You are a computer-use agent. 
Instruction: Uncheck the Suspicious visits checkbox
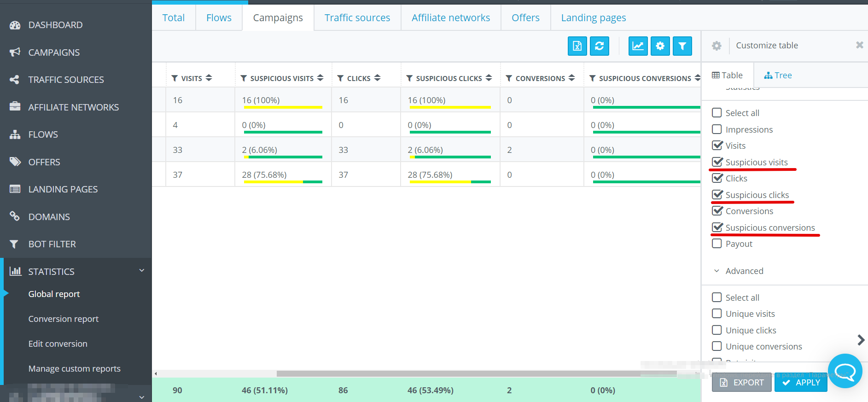click(x=717, y=162)
